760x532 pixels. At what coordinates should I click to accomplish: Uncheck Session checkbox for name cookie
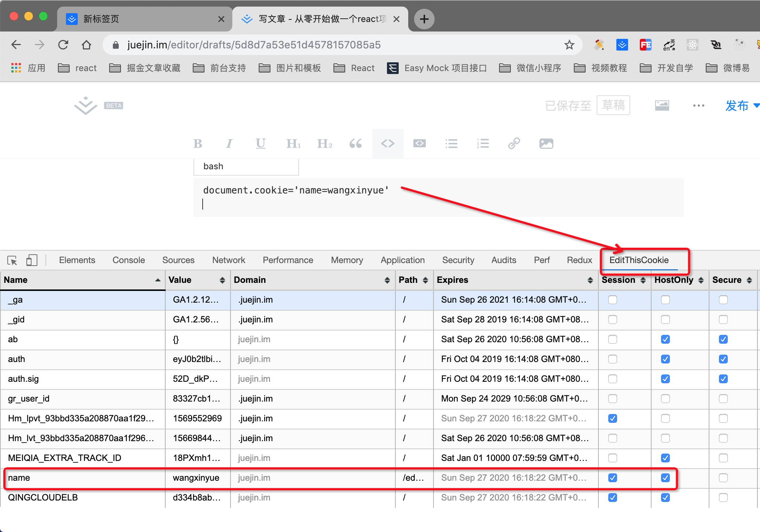tap(612, 478)
